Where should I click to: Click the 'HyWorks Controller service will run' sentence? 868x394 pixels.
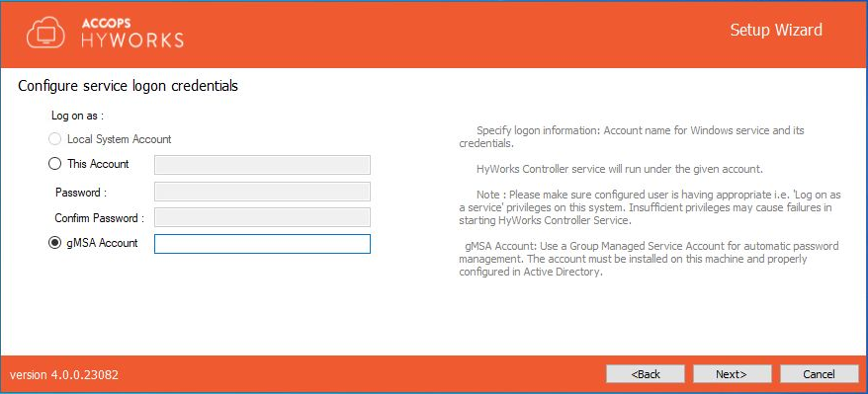(x=620, y=169)
